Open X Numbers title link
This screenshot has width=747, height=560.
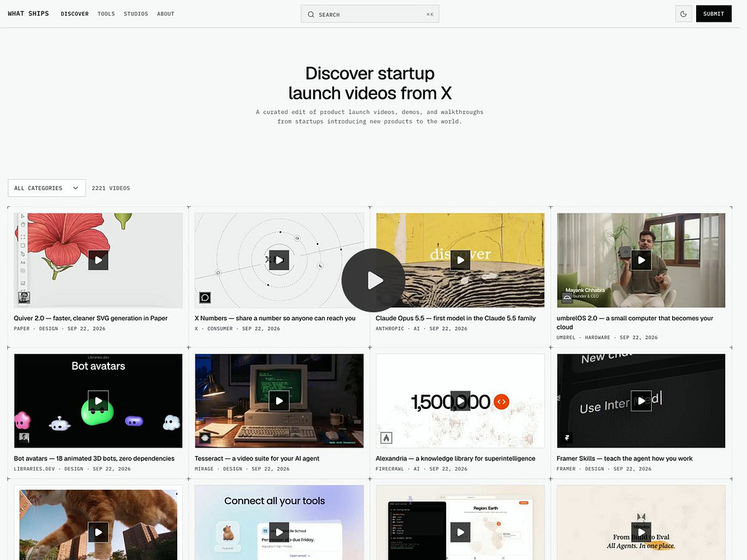(275, 318)
